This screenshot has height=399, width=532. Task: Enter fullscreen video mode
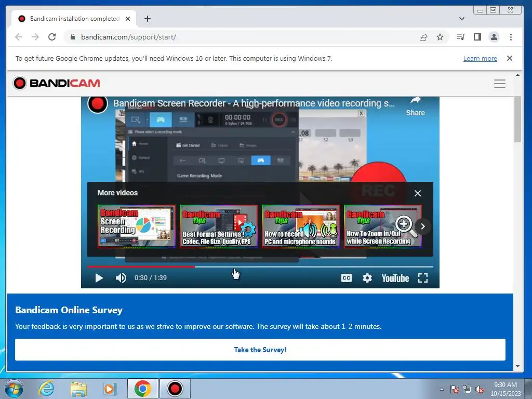point(423,278)
